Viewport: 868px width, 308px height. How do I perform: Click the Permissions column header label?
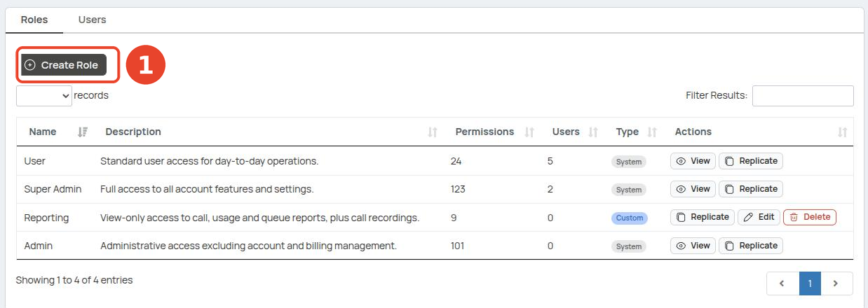click(x=484, y=132)
